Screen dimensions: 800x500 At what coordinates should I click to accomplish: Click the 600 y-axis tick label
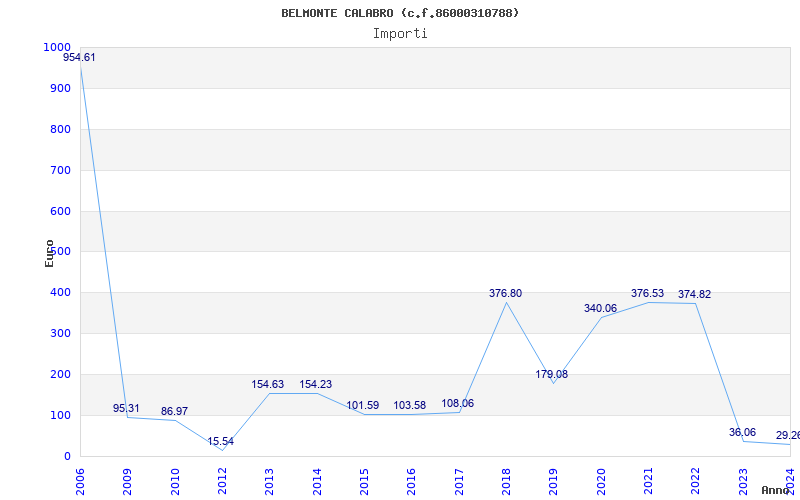[60, 211]
